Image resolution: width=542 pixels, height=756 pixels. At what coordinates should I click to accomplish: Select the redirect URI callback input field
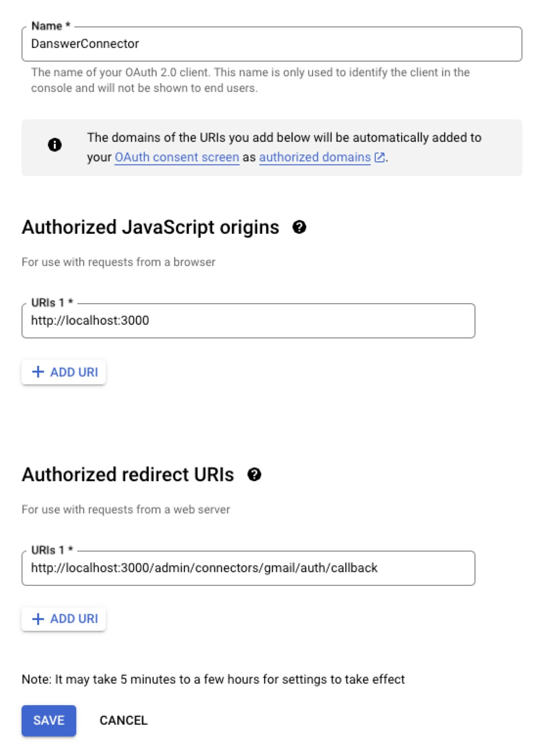click(248, 567)
